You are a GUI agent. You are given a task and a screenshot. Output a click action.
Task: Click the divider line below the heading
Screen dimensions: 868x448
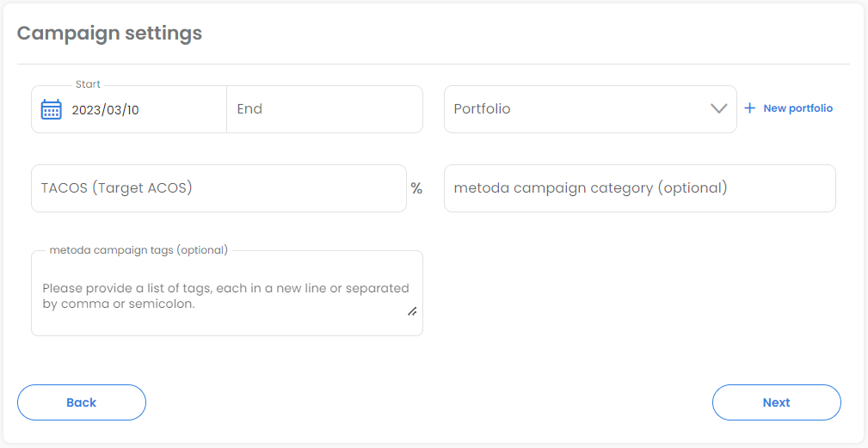[x=434, y=64]
